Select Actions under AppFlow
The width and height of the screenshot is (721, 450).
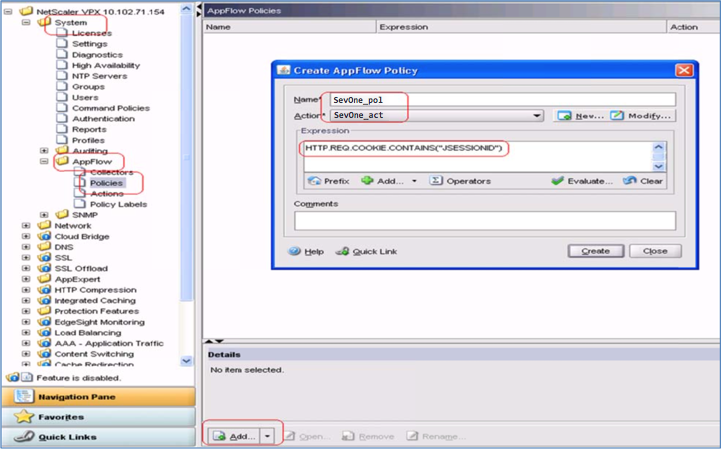(107, 194)
